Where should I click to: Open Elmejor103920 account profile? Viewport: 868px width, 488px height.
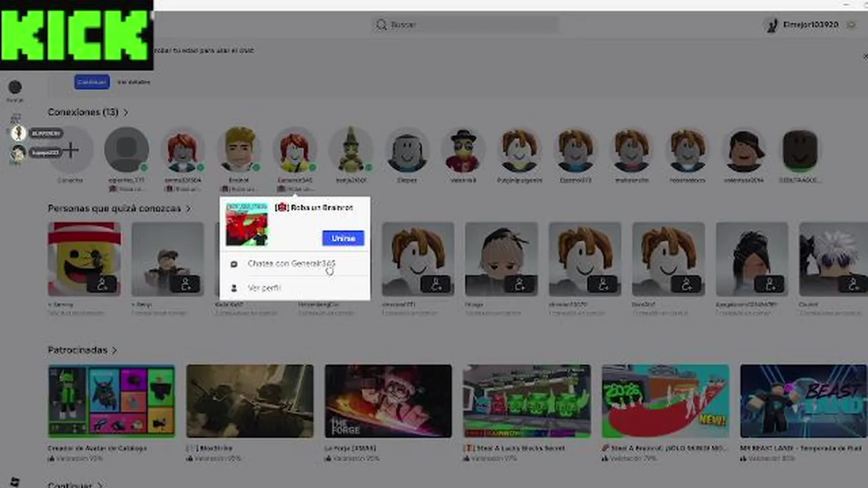[x=801, y=24]
